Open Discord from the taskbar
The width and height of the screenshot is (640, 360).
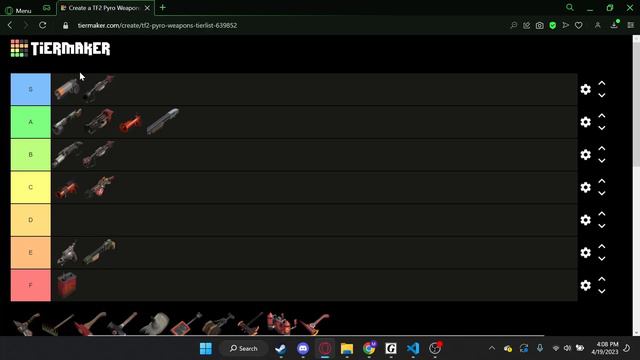(x=303, y=349)
